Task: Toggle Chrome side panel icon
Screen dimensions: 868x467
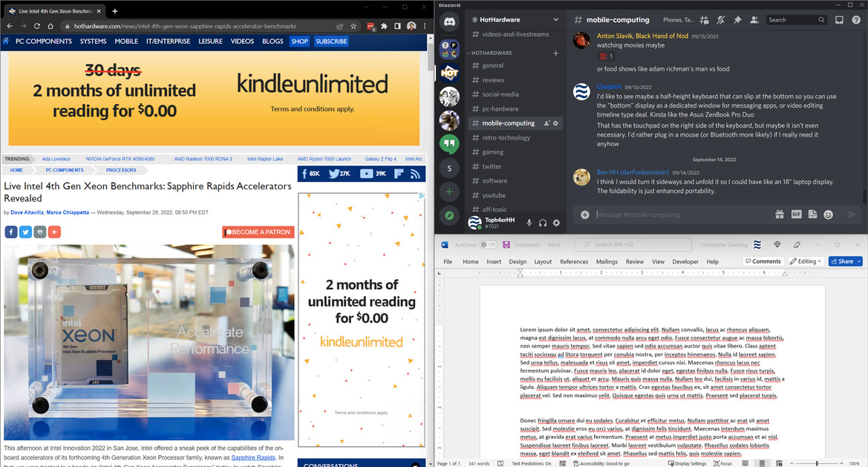Action: pyautogui.click(x=397, y=26)
